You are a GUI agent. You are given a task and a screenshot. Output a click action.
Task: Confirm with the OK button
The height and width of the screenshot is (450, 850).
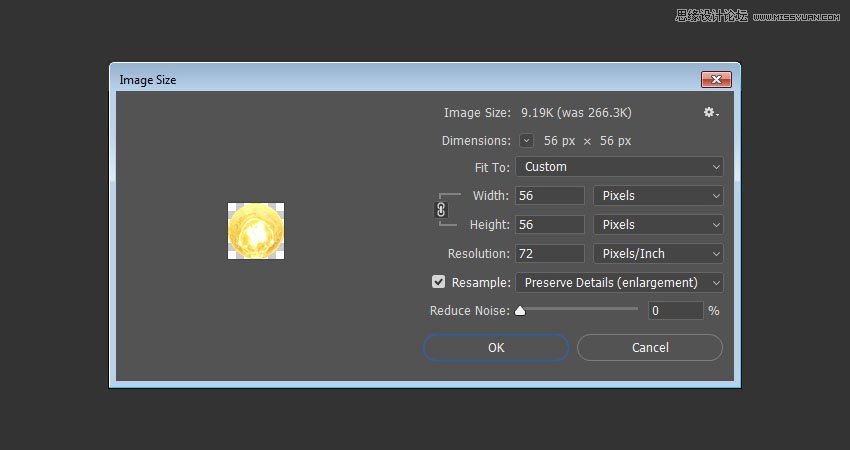496,348
